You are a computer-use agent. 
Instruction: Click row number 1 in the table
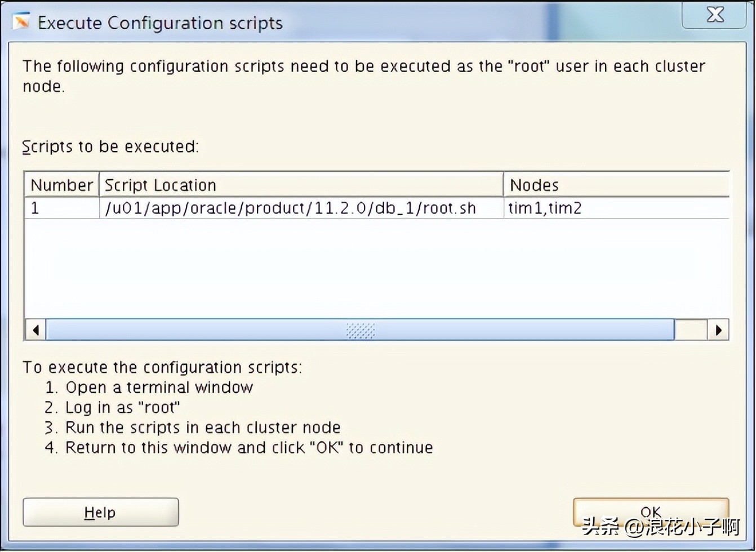point(35,208)
